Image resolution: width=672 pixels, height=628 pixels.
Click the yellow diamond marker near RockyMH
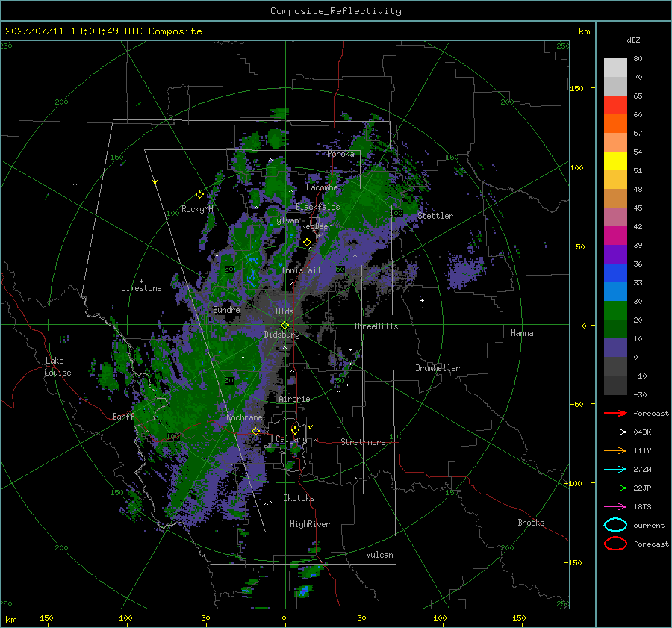tap(199, 195)
